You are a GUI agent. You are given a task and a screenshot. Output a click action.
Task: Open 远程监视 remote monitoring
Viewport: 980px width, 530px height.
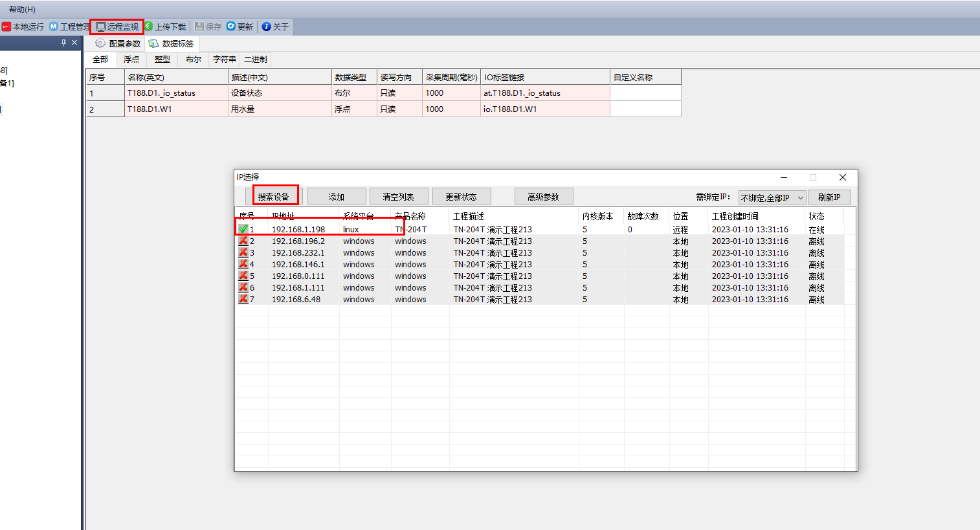click(x=117, y=27)
